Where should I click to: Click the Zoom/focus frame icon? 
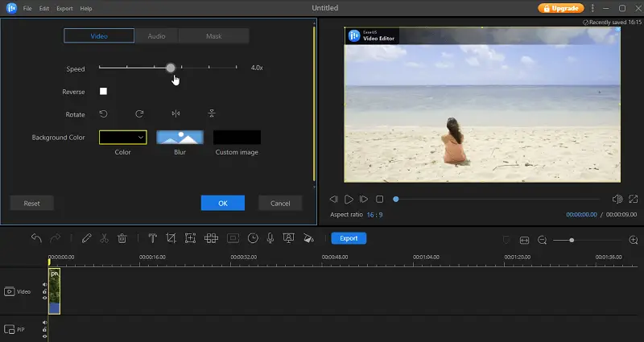pos(190,238)
